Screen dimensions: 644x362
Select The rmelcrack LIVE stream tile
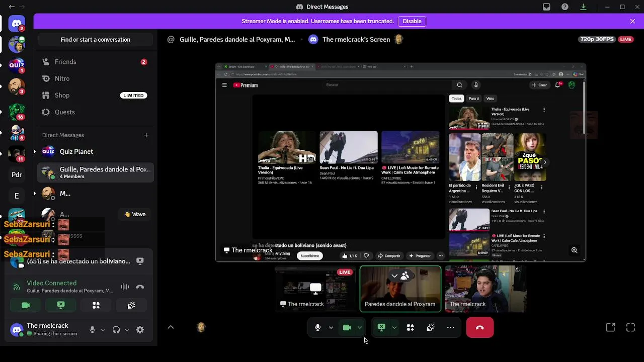coord(315,289)
